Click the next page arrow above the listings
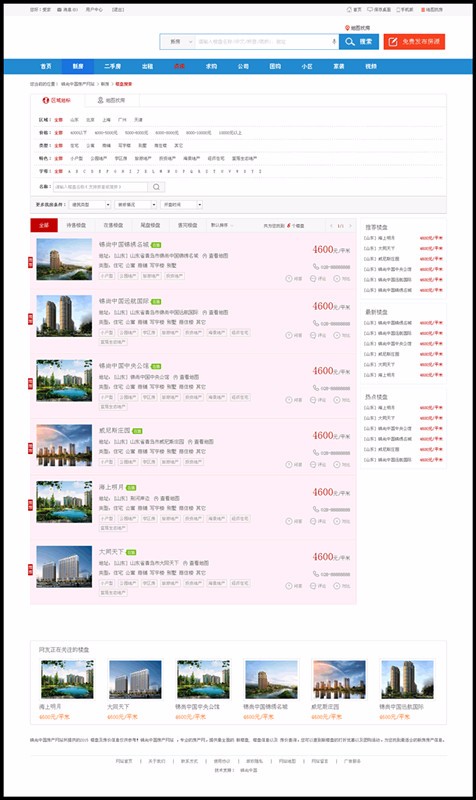This screenshot has height=800, width=476. pyautogui.click(x=350, y=226)
